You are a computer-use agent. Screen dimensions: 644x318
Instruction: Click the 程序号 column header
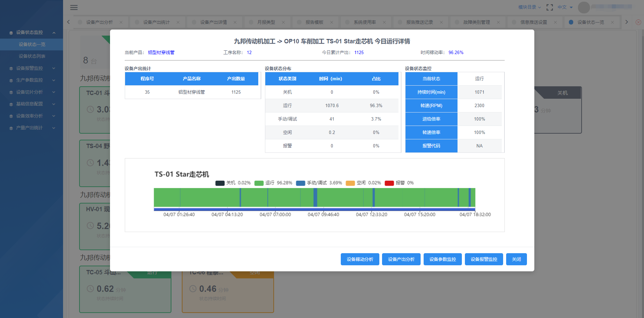coord(147,79)
